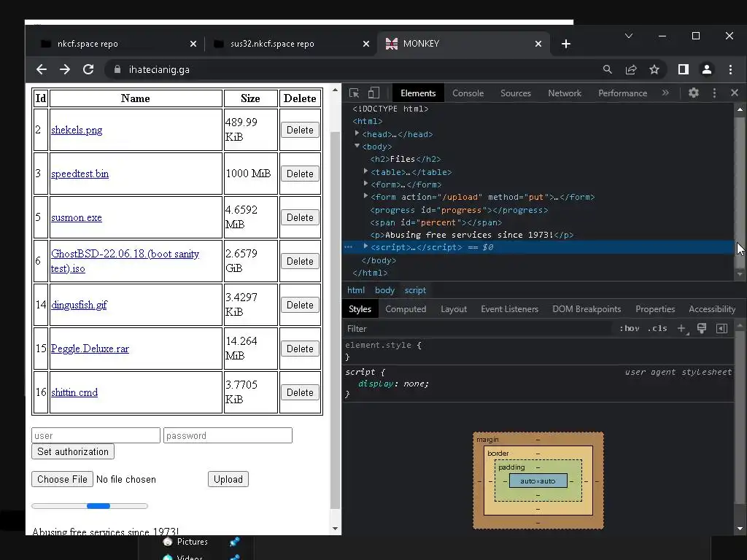747x560 pixels.
Task: Open the Network panel tab
Action: [x=565, y=93]
